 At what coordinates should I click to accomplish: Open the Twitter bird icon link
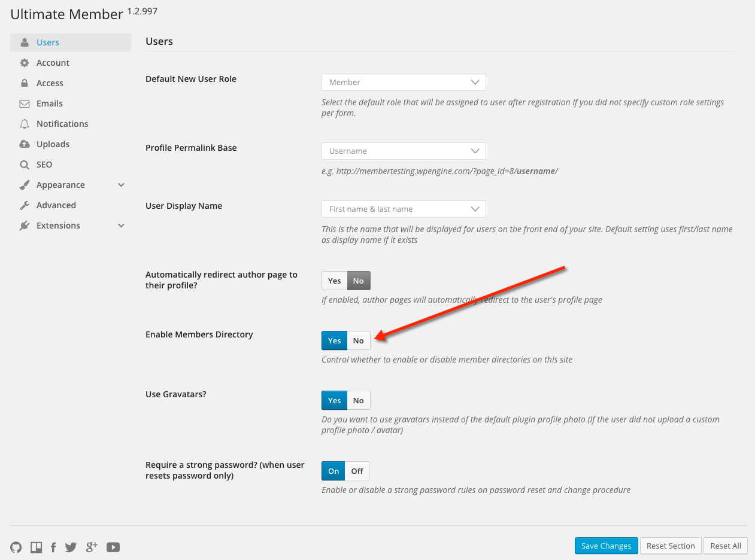(71, 547)
